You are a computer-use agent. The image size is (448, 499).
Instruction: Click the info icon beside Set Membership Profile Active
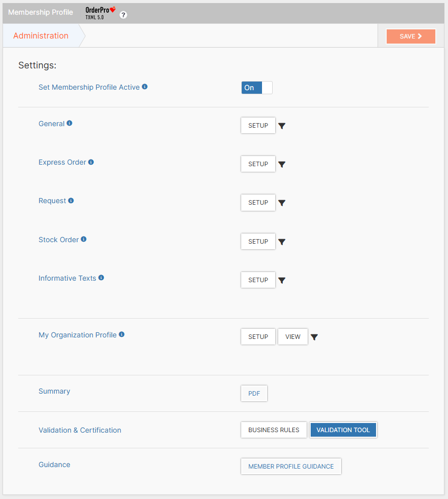pos(145,87)
